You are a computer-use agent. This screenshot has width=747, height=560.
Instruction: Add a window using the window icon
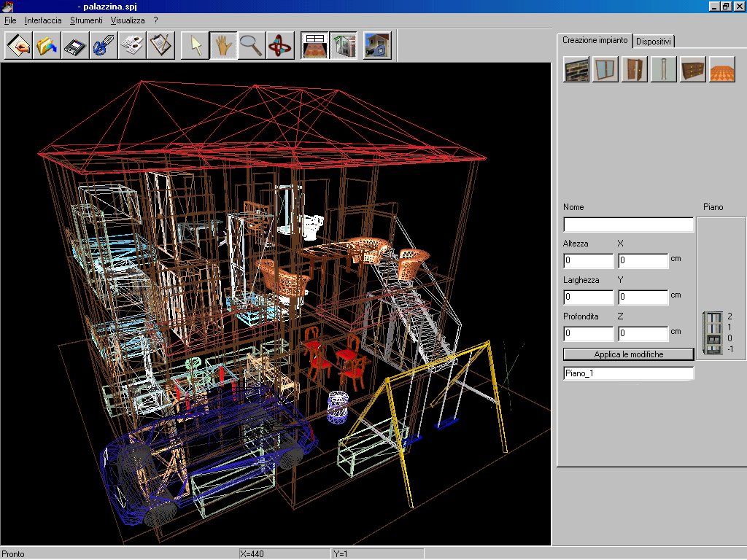(605, 69)
